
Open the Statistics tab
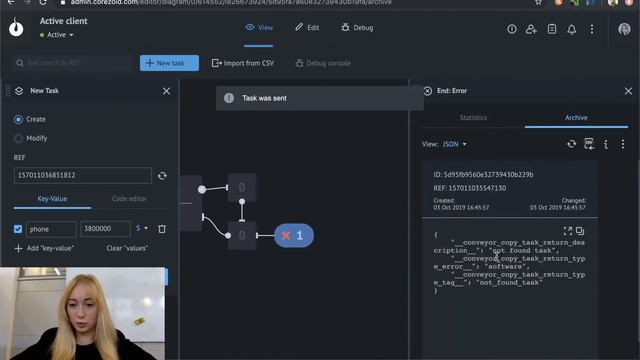coord(473,118)
